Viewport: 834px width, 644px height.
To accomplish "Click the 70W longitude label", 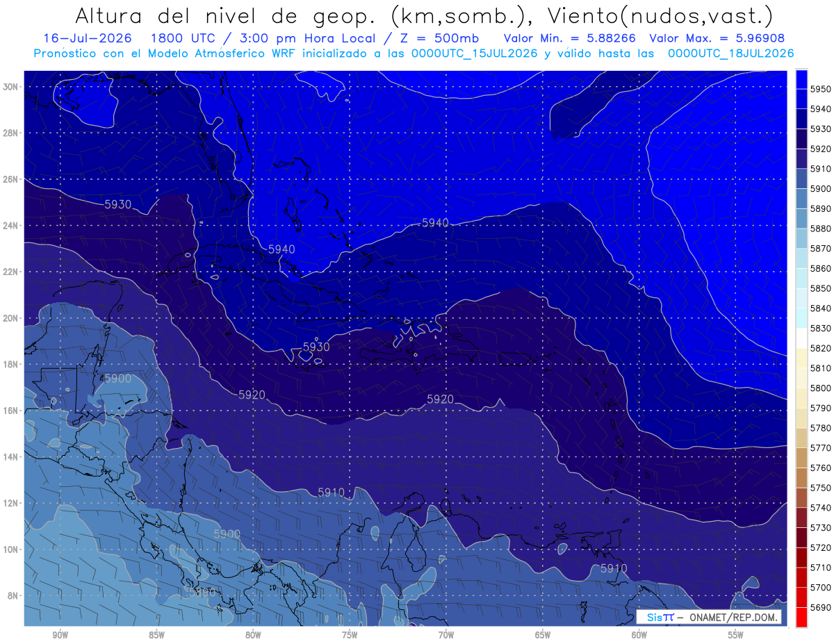I will point(446,635).
